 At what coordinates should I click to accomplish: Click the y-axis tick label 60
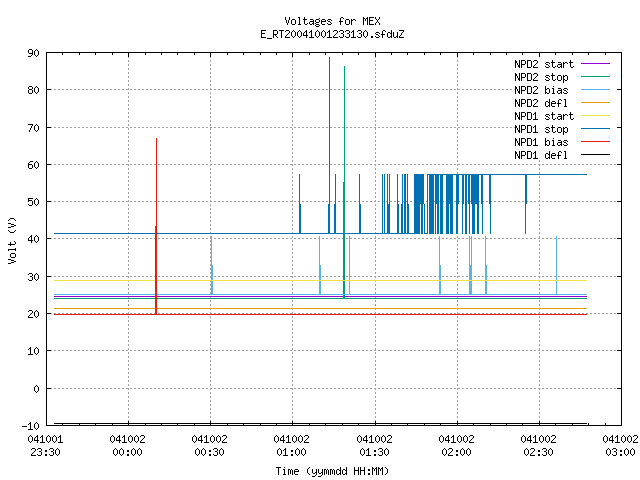coord(33,165)
